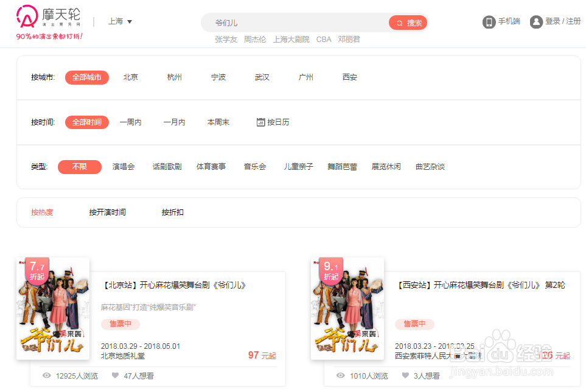
Task: Select hot keyword 上海大剧院
Action: tap(291, 39)
